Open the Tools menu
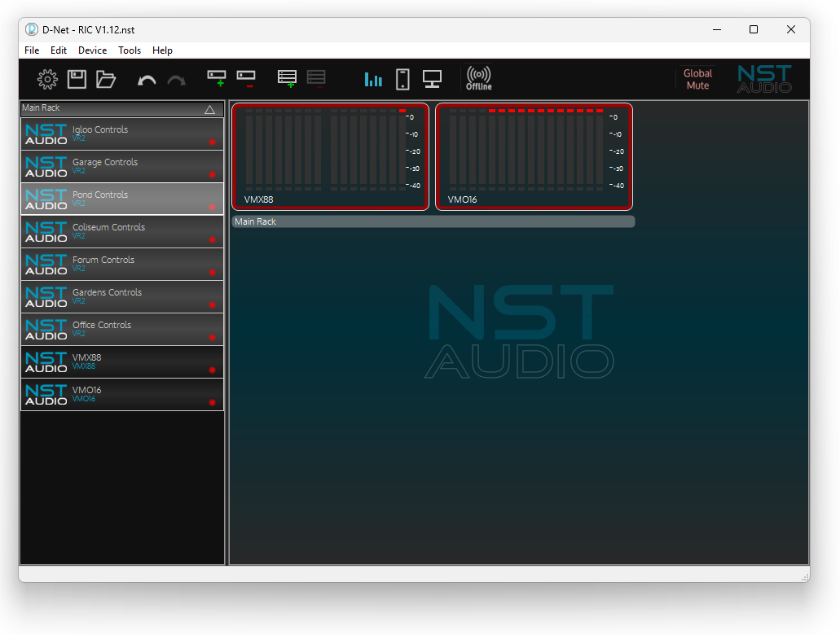The width and height of the screenshot is (840, 635). [x=130, y=50]
